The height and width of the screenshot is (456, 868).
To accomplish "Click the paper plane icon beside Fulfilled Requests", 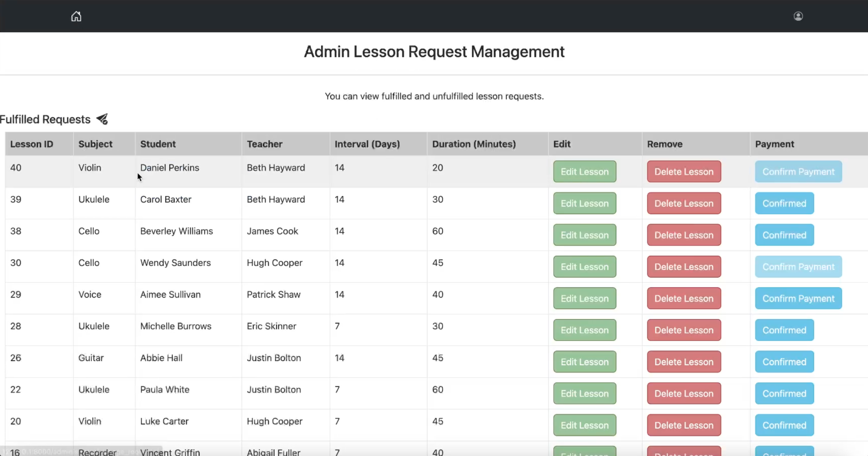I will point(102,119).
